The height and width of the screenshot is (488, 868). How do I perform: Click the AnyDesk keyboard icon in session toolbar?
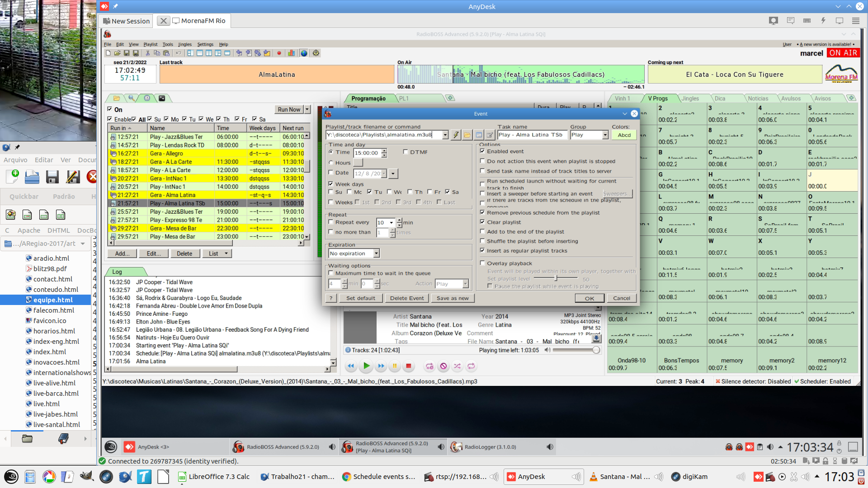click(x=807, y=21)
